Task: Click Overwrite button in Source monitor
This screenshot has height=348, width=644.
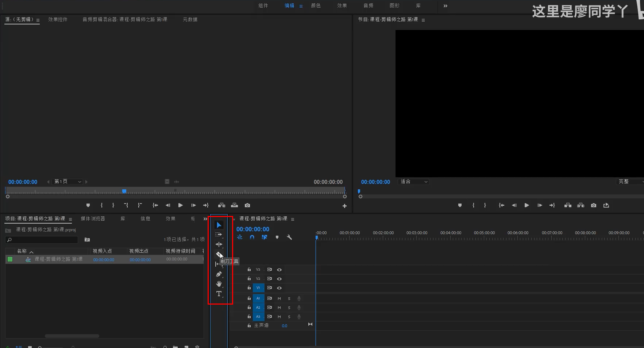Action: [234, 205]
